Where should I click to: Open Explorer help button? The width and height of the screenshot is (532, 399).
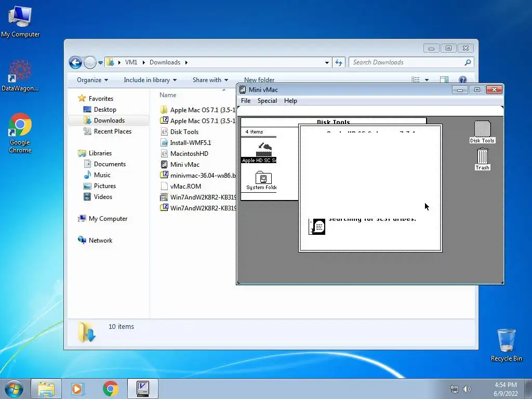click(462, 79)
